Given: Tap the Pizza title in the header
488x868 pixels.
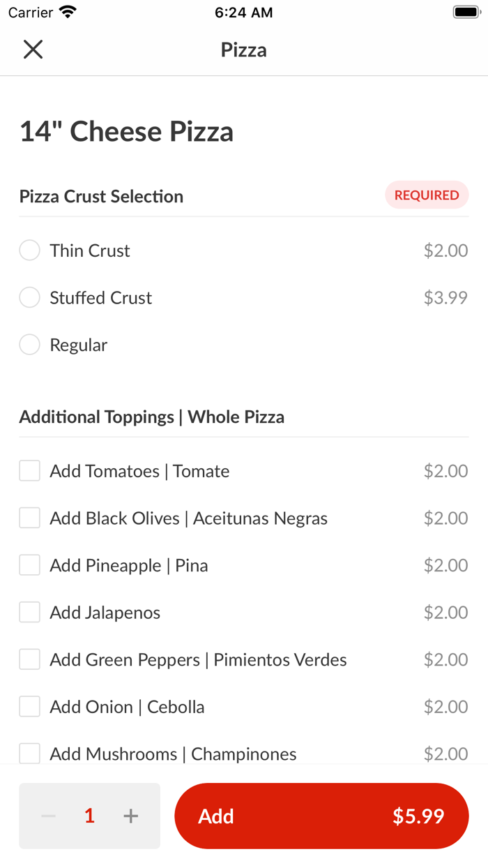Looking at the screenshot, I should pos(243,50).
